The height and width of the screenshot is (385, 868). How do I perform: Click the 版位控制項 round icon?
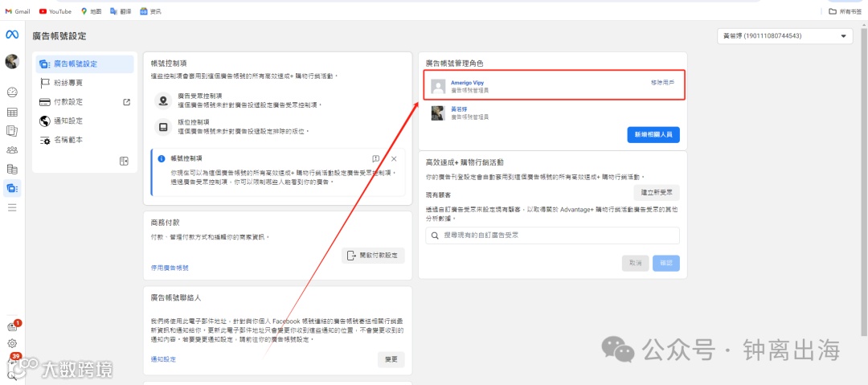(x=162, y=128)
